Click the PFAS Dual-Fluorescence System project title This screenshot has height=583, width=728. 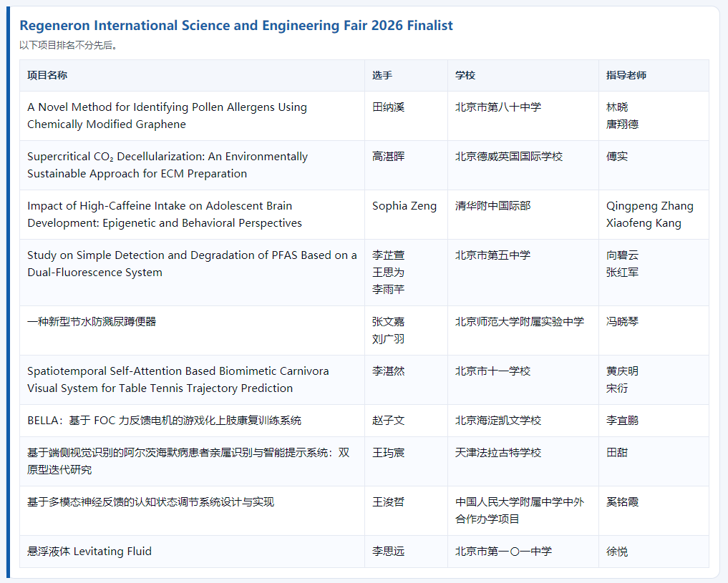[x=191, y=263]
